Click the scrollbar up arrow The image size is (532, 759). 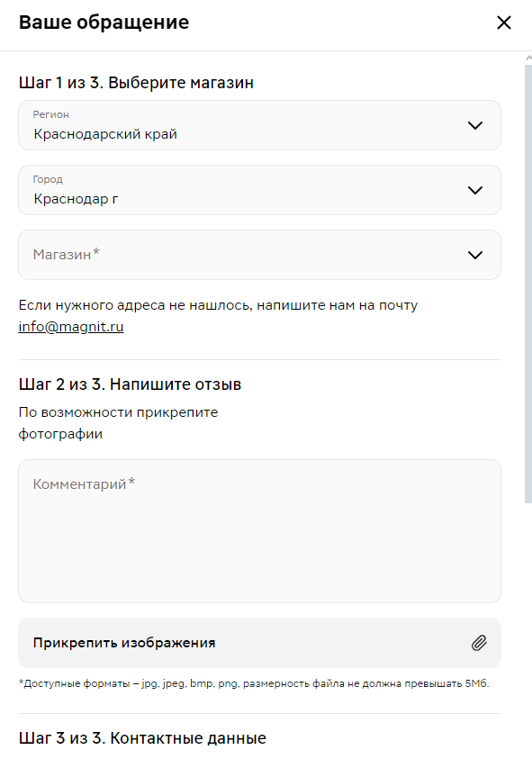[x=528, y=59]
